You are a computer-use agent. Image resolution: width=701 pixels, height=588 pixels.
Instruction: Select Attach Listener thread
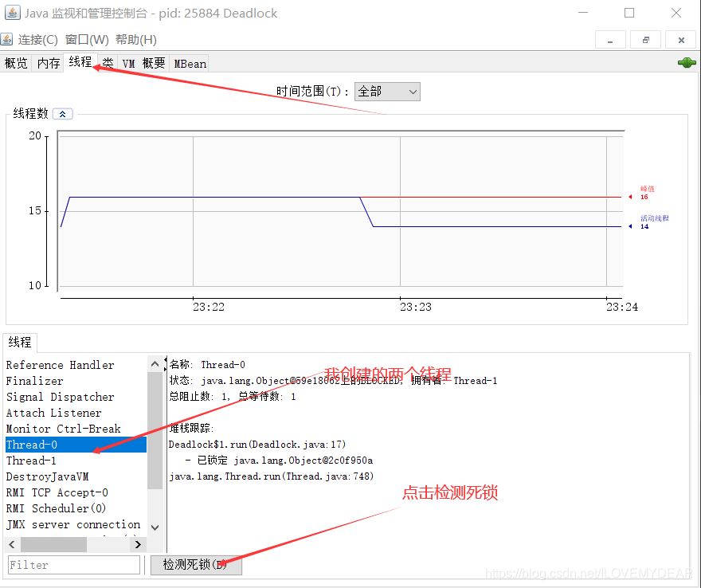click(76, 413)
